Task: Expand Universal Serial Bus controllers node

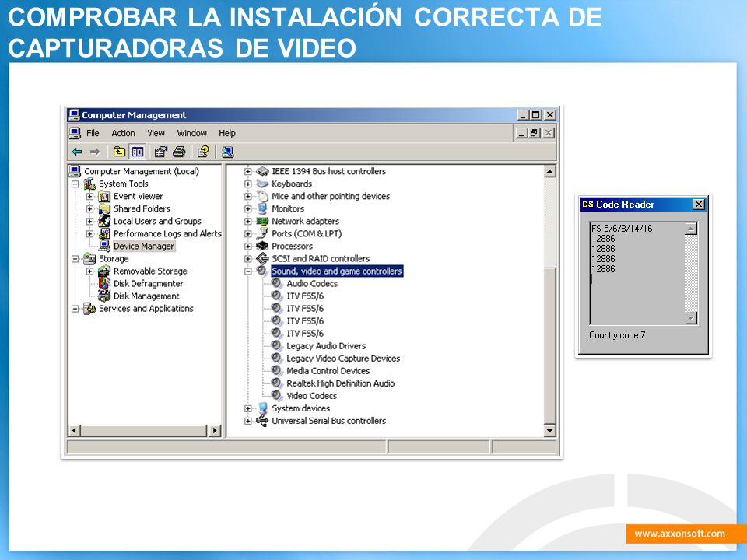Action: [247, 421]
